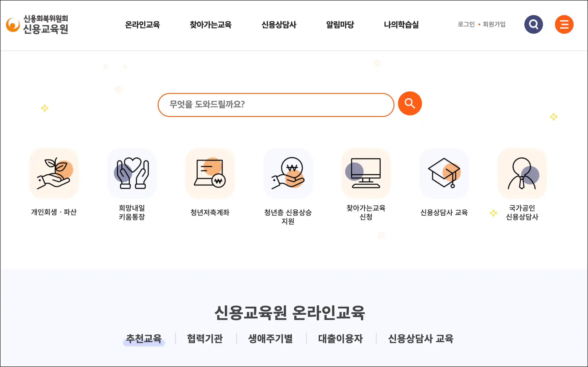
Task: Open the 신용상담사 교육 graduation cap icon
Action: click(444, 173)
